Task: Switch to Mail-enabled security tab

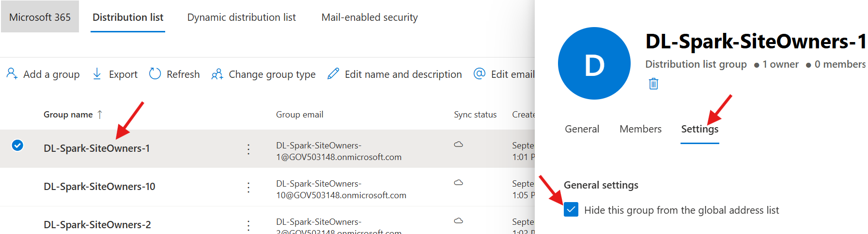Action: coord(369,17)
